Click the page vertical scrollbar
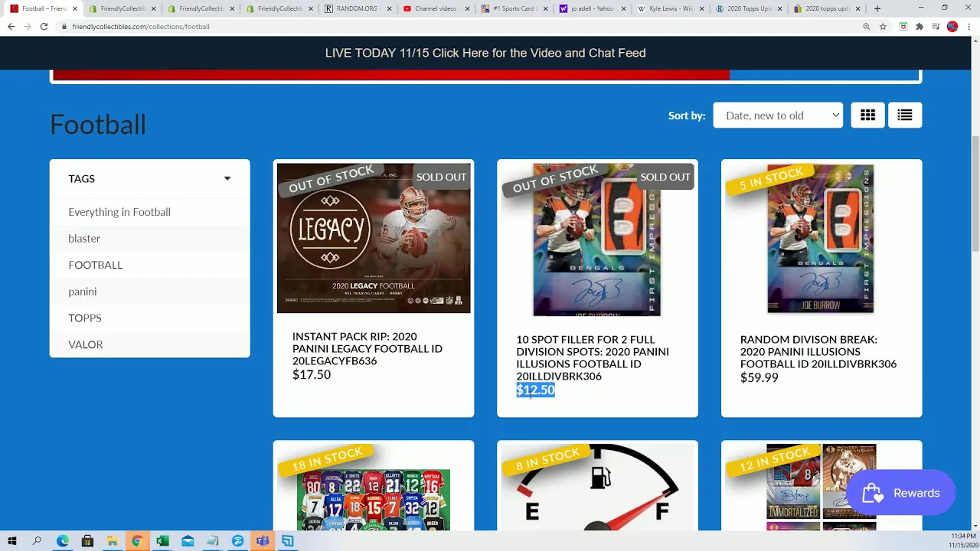 (975, 194)
